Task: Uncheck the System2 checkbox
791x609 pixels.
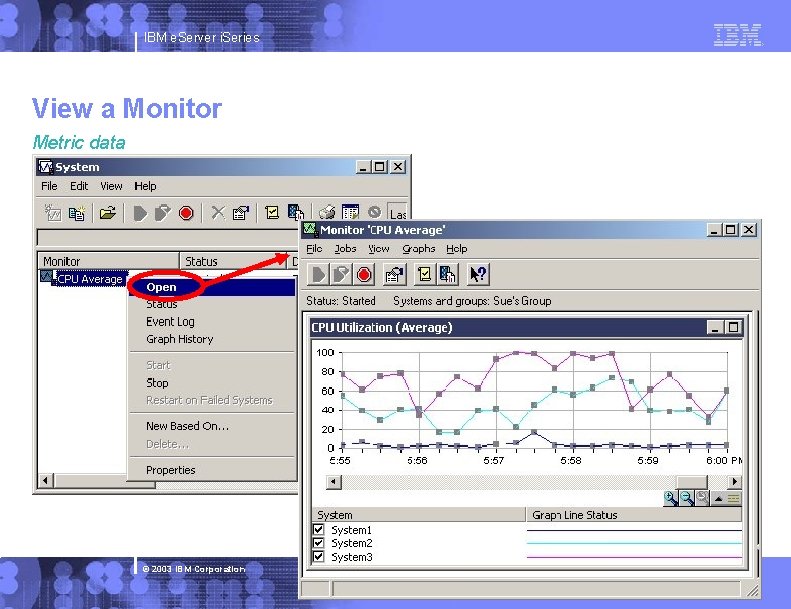Action: coord(318,543)
